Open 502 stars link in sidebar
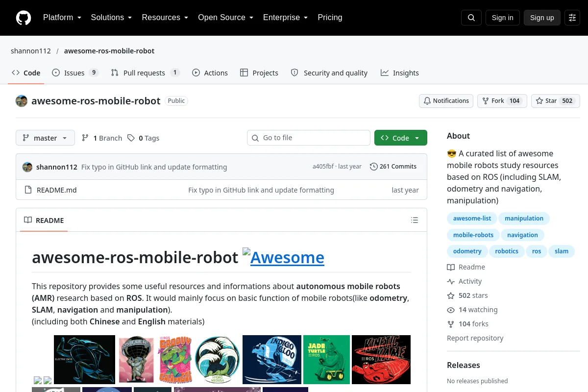This screenshot has height=392, width=588. coord(467,295)
